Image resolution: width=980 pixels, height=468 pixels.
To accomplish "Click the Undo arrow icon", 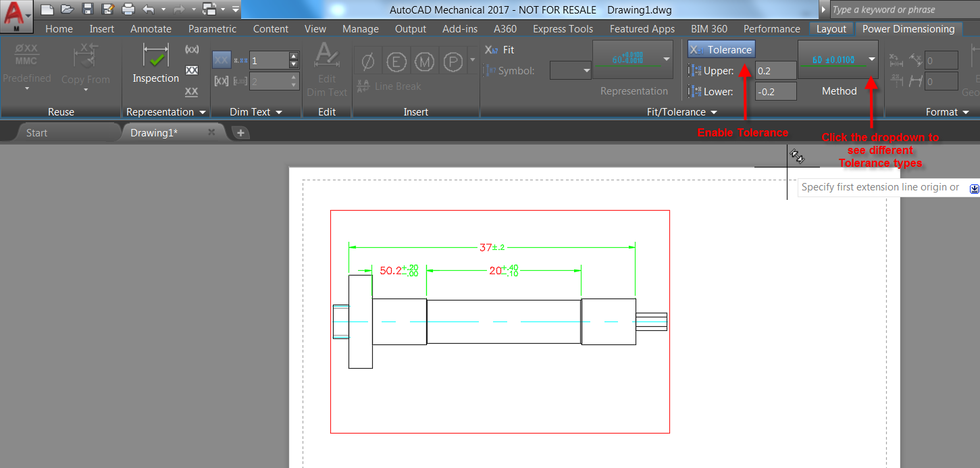I will point(149,9).
